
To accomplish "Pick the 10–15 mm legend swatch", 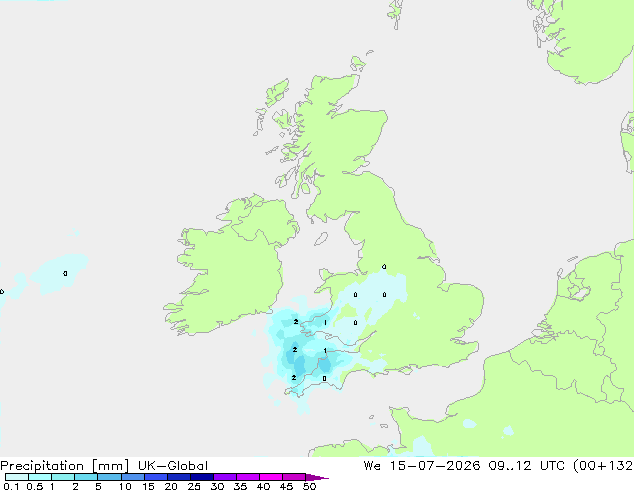I will 132,477.
